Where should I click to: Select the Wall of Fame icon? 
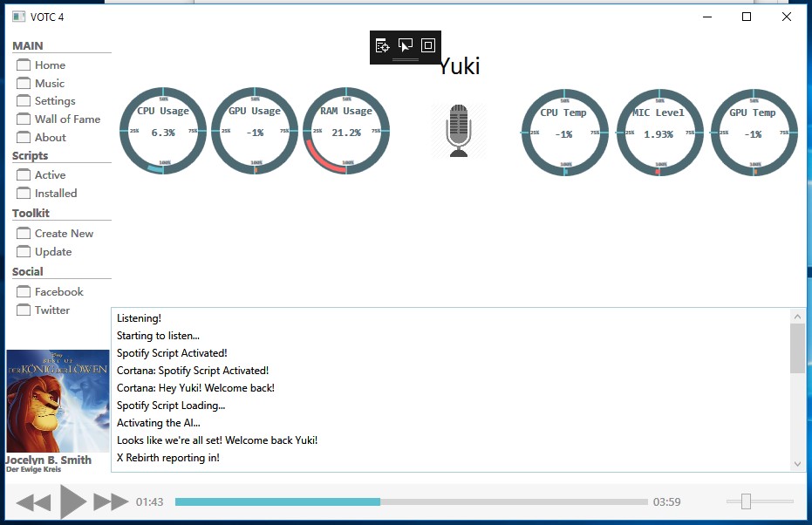[x=23, y=119]
